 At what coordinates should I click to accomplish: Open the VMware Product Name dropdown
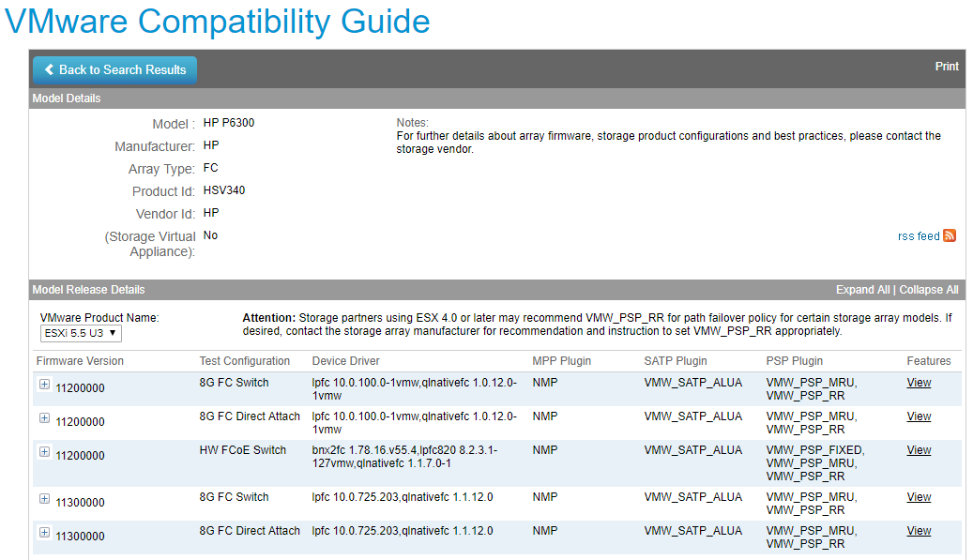(81, 333)
